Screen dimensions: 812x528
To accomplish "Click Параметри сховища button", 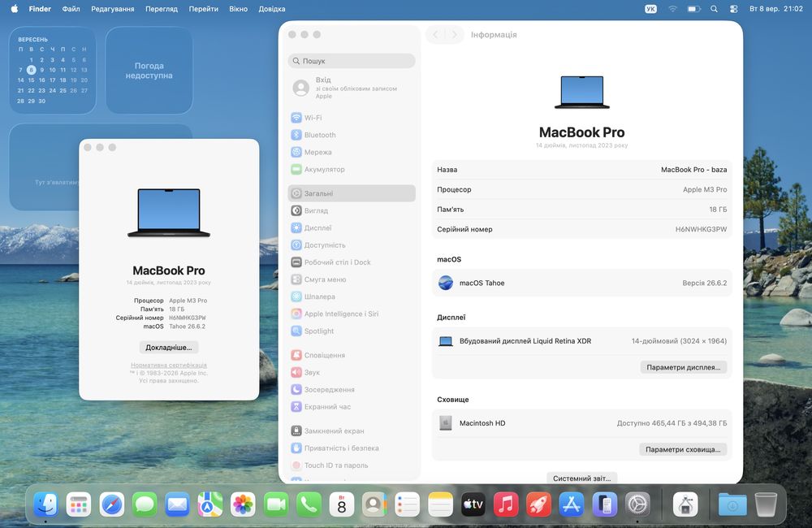I will click(x=683, y=449).
